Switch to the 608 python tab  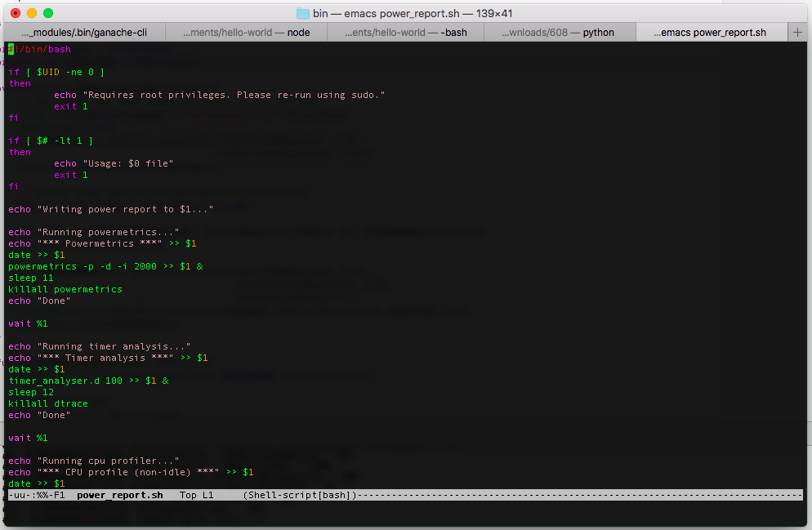(558, 33)
